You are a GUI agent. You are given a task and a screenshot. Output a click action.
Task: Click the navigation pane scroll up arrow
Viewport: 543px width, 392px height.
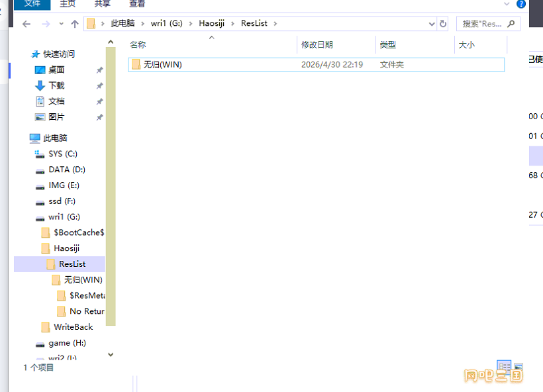[111, 42]
